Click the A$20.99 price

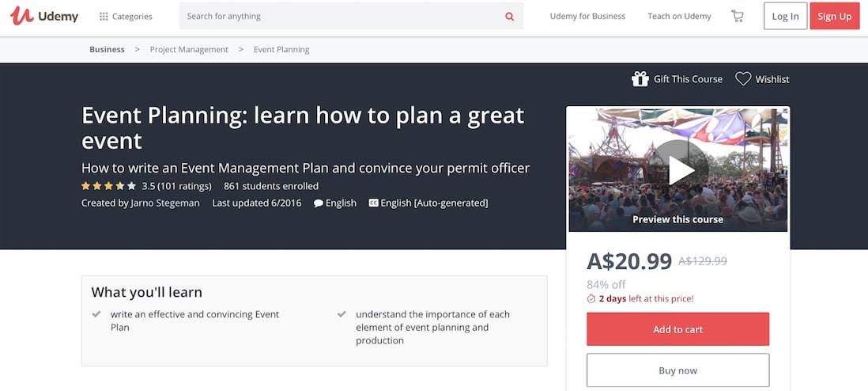pyautogui.click(x=628, y=260)
